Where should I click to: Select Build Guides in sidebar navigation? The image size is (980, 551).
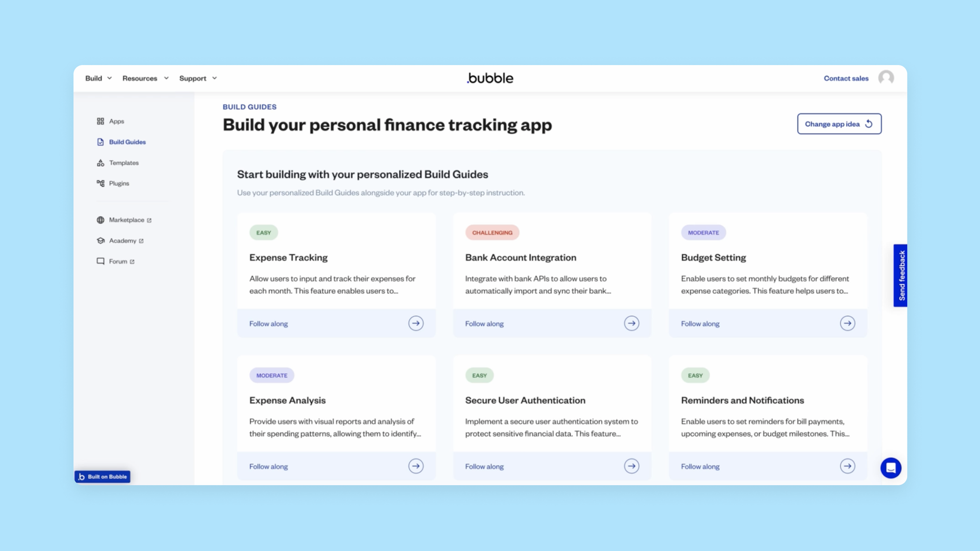127,141
